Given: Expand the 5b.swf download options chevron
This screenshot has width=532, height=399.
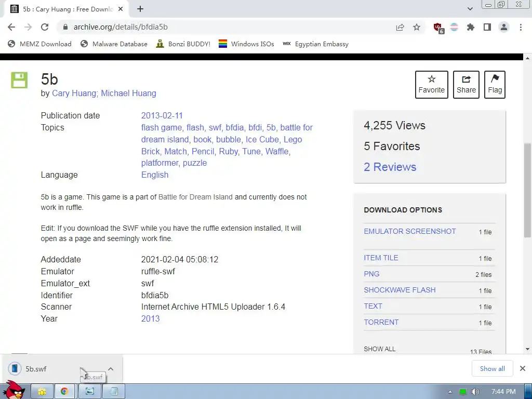Looking at the screenshot, I should click(111, 369).
